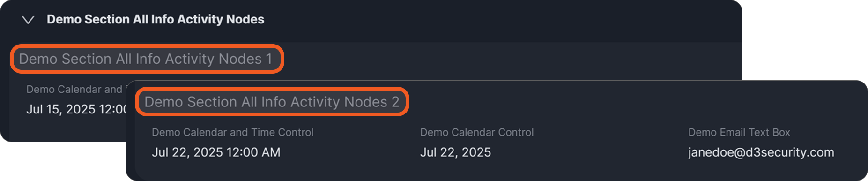Click the Jul 15, 2025 datetime value
This screenshot has height=181, width=868.
76,109
